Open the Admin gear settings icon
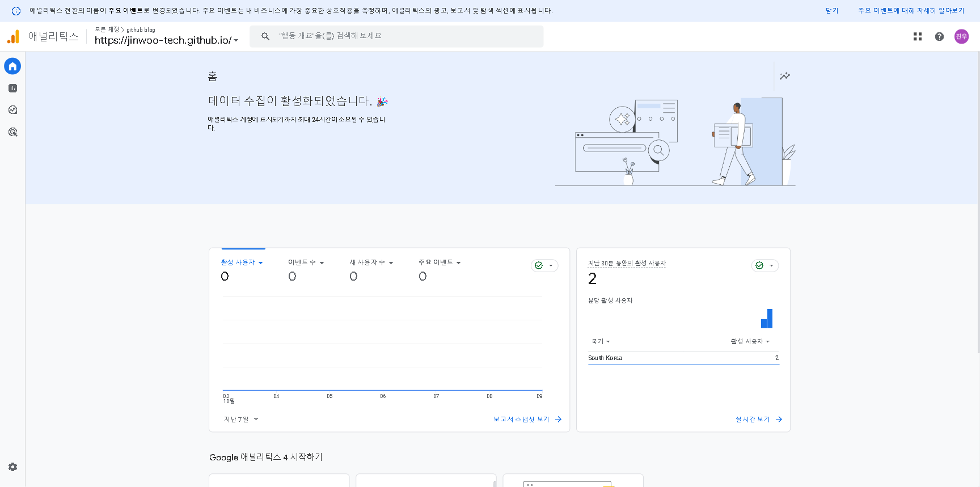This screenshot has width=980, height=487. point(12,467)
